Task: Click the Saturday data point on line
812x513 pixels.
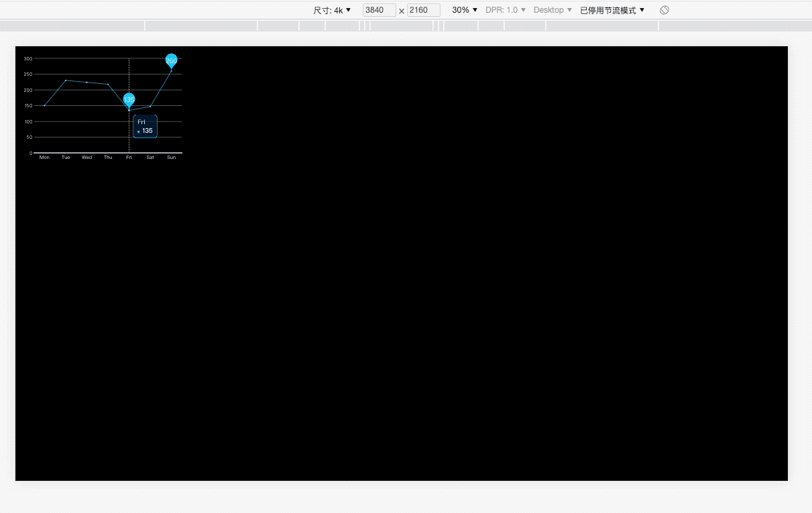Action: click(150, 106)
